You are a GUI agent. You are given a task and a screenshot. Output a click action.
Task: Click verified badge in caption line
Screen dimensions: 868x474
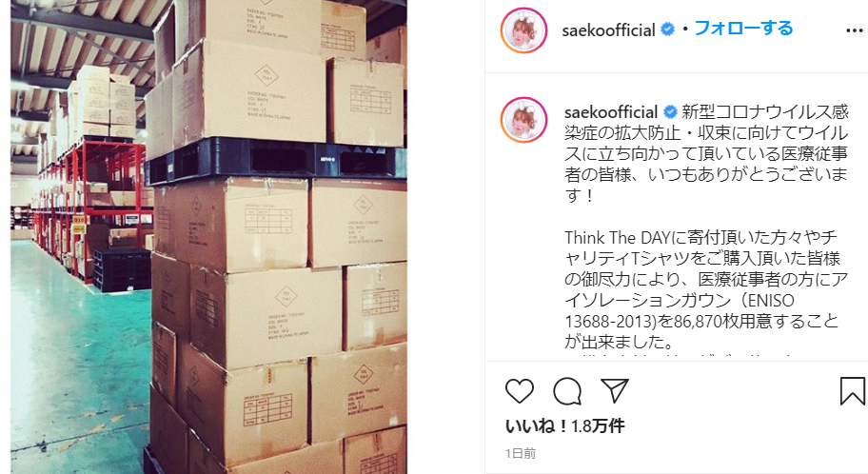670,112
